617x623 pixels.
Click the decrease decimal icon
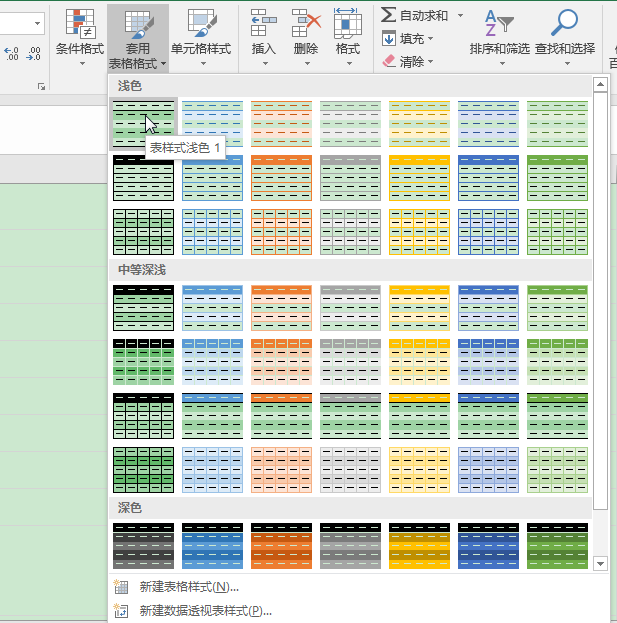(x=33, y=54)
